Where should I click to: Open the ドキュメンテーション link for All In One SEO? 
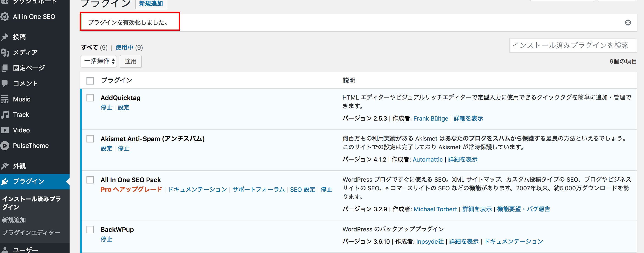(197, 189)
